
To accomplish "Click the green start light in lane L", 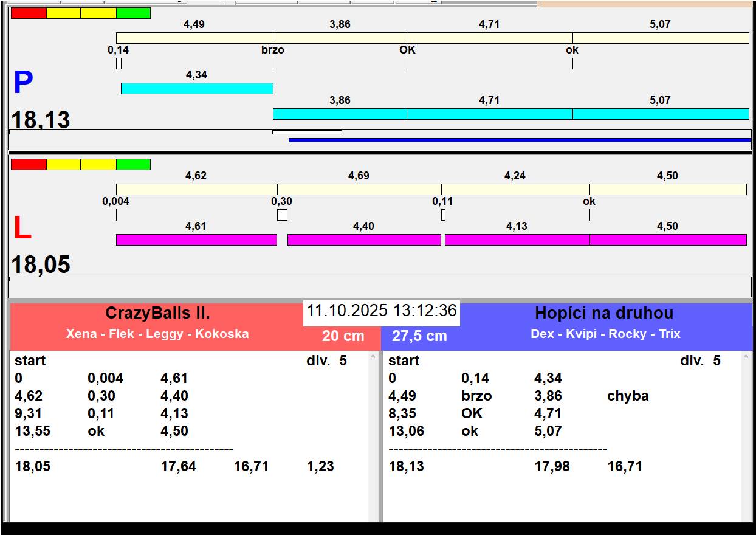I will [133, 164].
